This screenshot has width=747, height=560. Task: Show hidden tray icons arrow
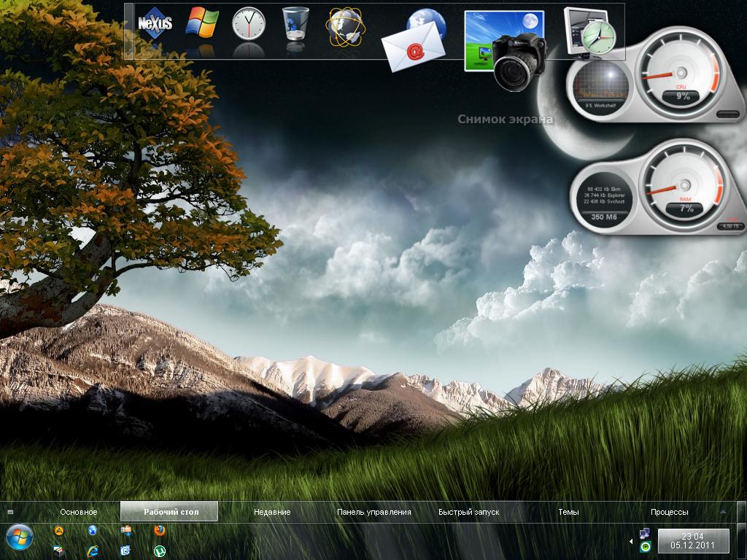tap(631, 542)
